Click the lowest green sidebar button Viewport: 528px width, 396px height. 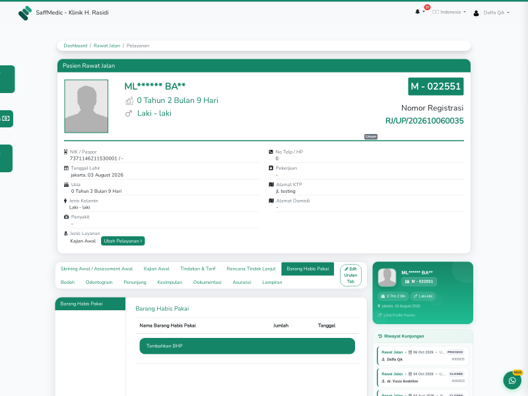click(6, 158)
